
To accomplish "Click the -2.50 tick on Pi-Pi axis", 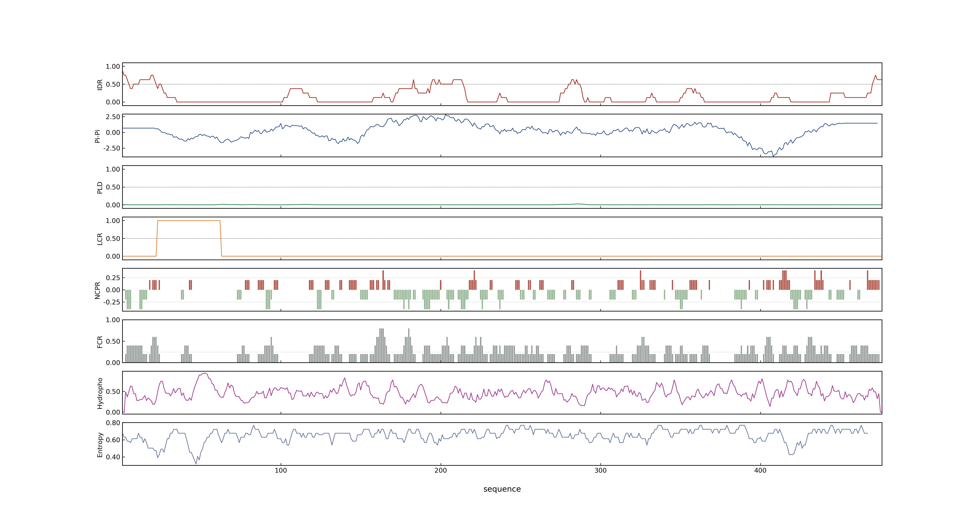I will click(111, 148).
